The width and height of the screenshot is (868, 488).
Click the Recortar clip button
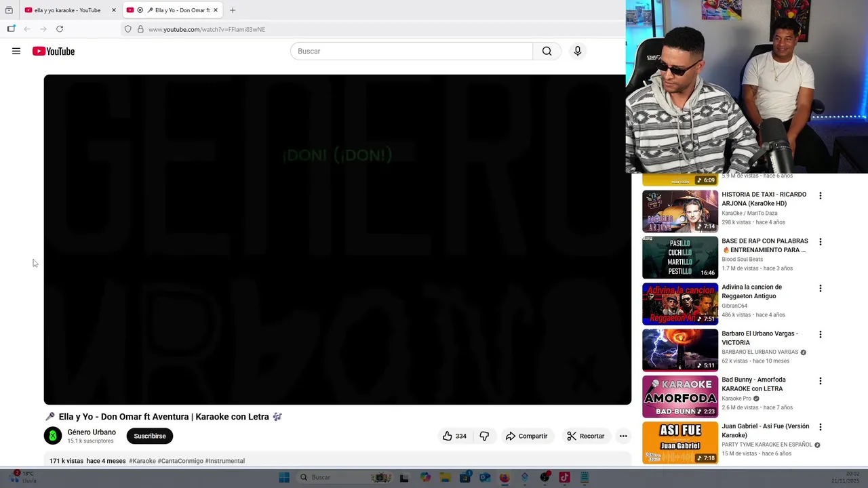586,436
